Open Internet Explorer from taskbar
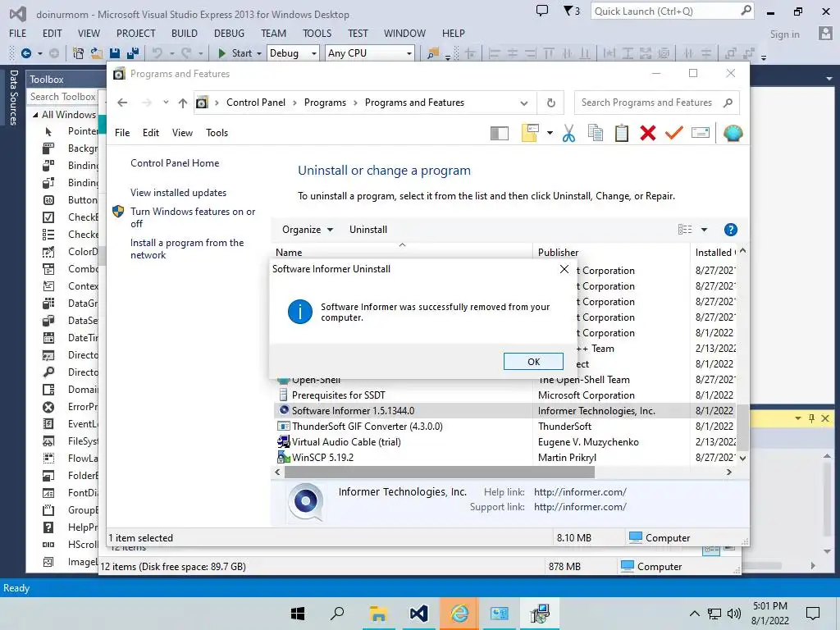840x630 pixels. [459, 614]
